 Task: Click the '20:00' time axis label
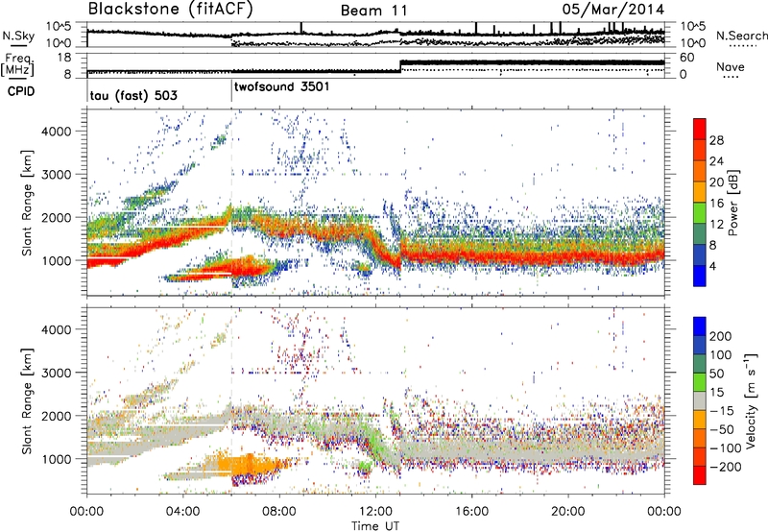[x=568, y=512]
